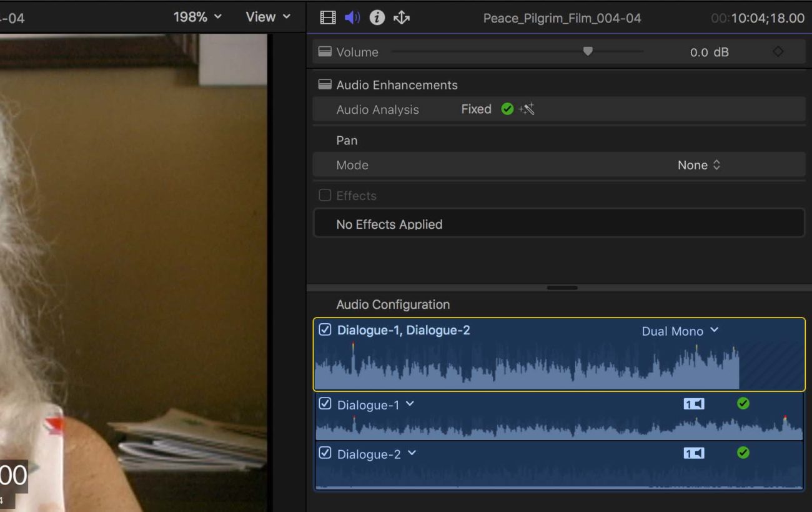Viewport: 812px width, 512px height.
Task: Click the green checkmark badge on Dialogue-2 row
Action: point(743,453)
